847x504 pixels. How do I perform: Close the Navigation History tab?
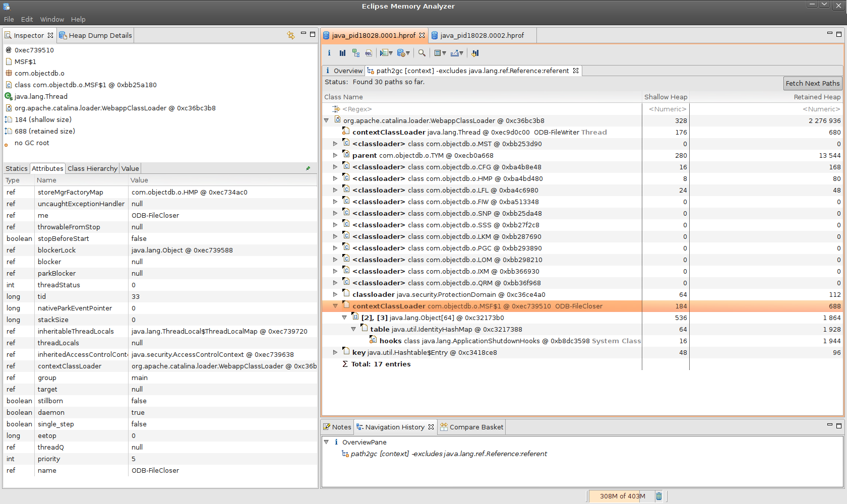pyautogui.click(x=431, y=427)
